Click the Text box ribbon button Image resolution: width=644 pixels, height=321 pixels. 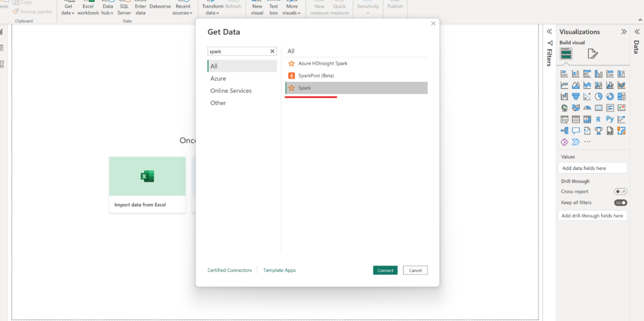click(274, 8)
